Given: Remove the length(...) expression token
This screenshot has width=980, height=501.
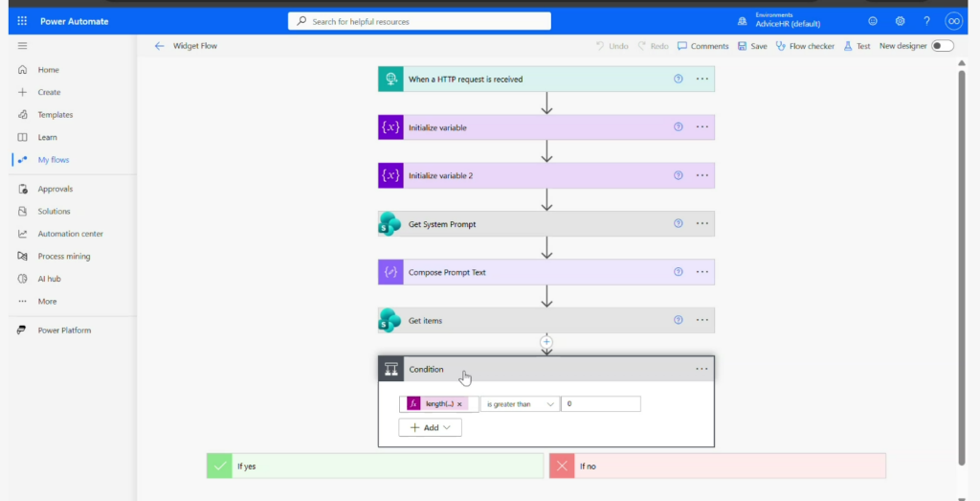Looking at the screenshot, I should click(459, 404).
